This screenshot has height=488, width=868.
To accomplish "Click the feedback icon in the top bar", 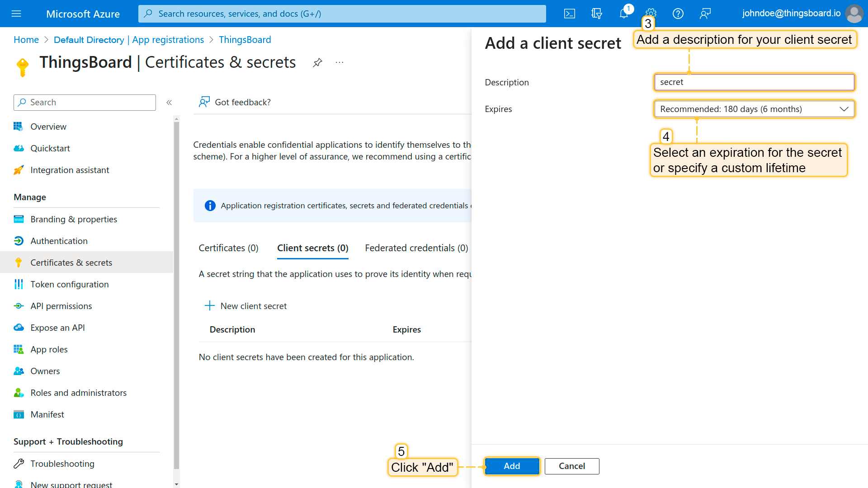I will [x=705, y=14].
